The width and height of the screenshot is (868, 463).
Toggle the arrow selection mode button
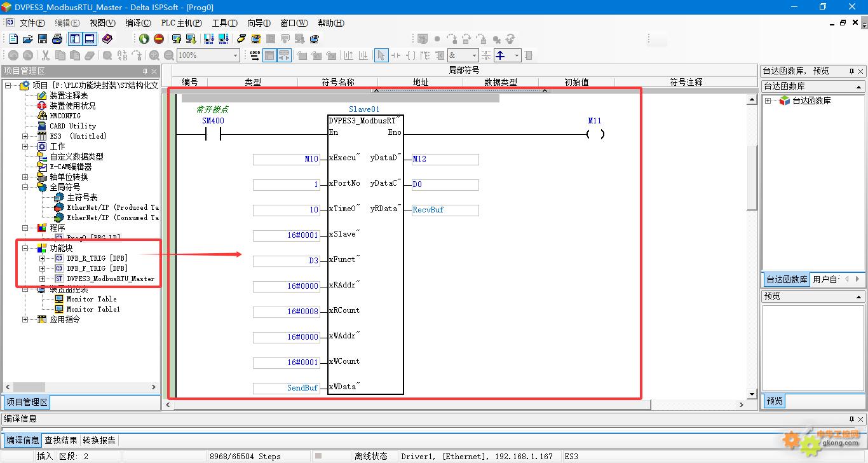tap(381, 55)
